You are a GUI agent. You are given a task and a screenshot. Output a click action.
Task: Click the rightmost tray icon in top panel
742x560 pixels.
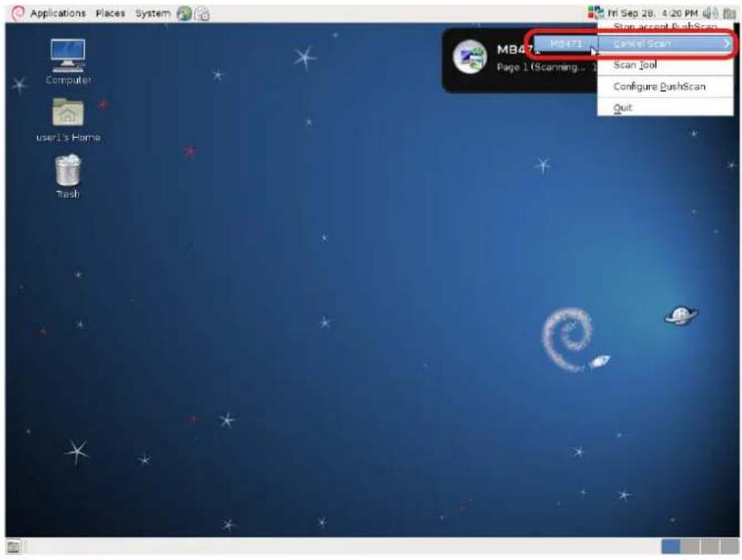point(730,13)
